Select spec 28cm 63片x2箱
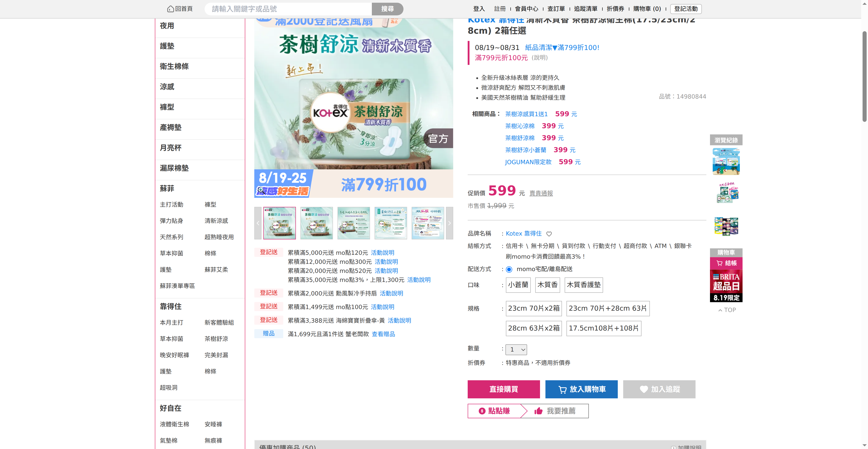Screen dimensions: 868x449 (534, 328)
